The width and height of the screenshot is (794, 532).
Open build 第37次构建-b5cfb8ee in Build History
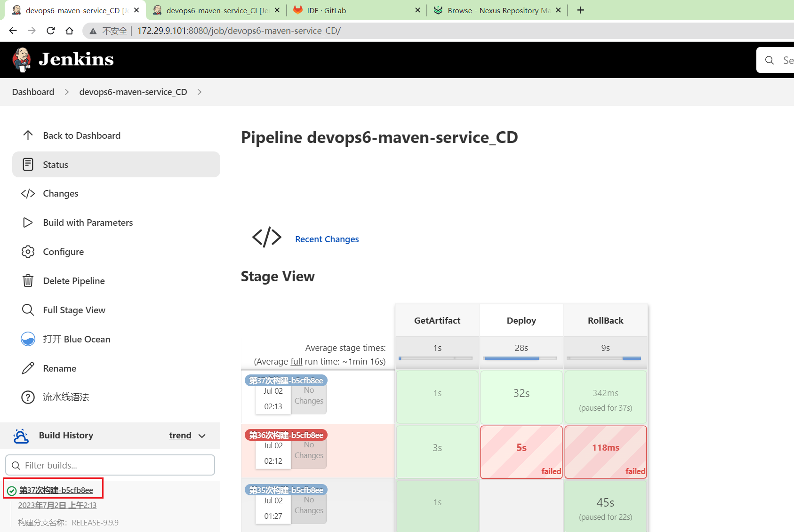(56, 490)
